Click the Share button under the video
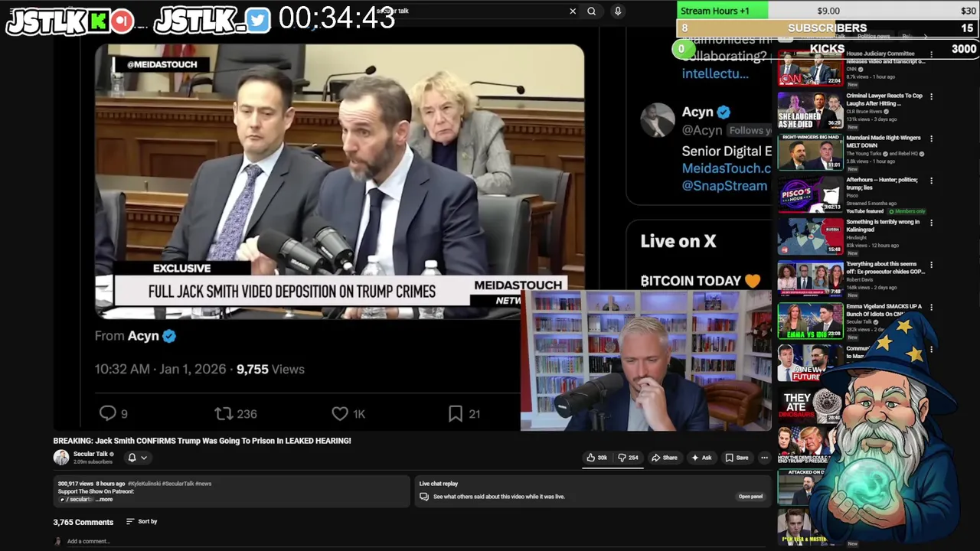Image resolution: width=980 pixels, height=551 pixels. point(664,458)
